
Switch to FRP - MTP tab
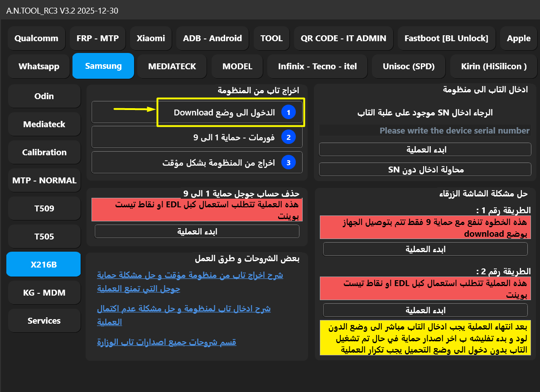pyautogui.click(x=97, y=38)
